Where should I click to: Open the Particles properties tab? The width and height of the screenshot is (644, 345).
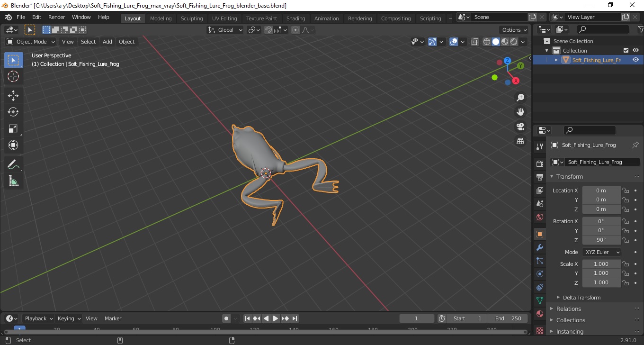coord(540,261)
